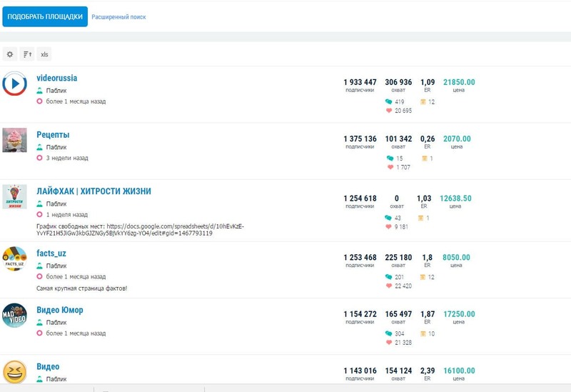
Task: Click the Рецепты cupcake avatar
Action: (15, 140)
